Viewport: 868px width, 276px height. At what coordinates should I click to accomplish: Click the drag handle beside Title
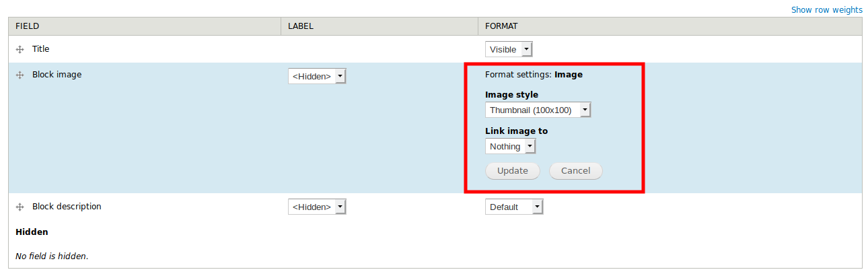click(20, 50)
